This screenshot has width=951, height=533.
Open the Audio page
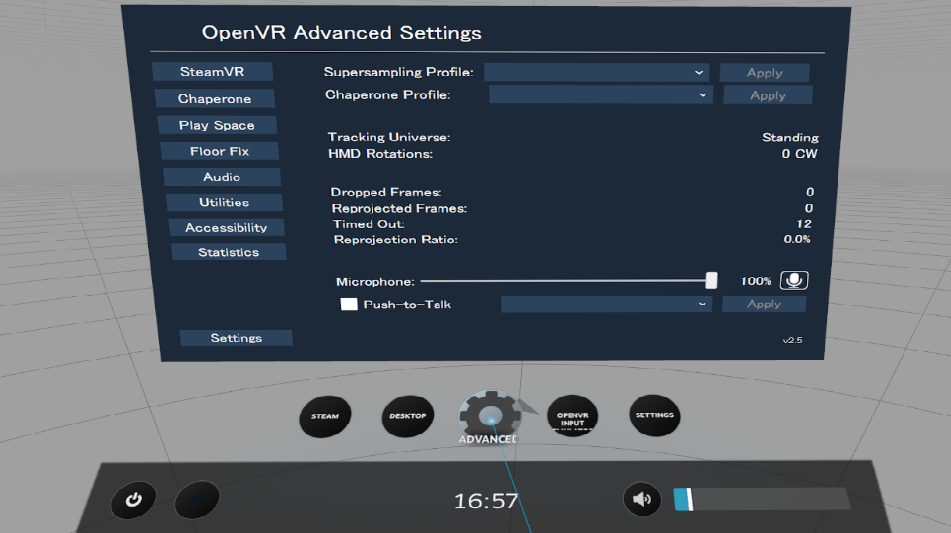pos(222,177)
